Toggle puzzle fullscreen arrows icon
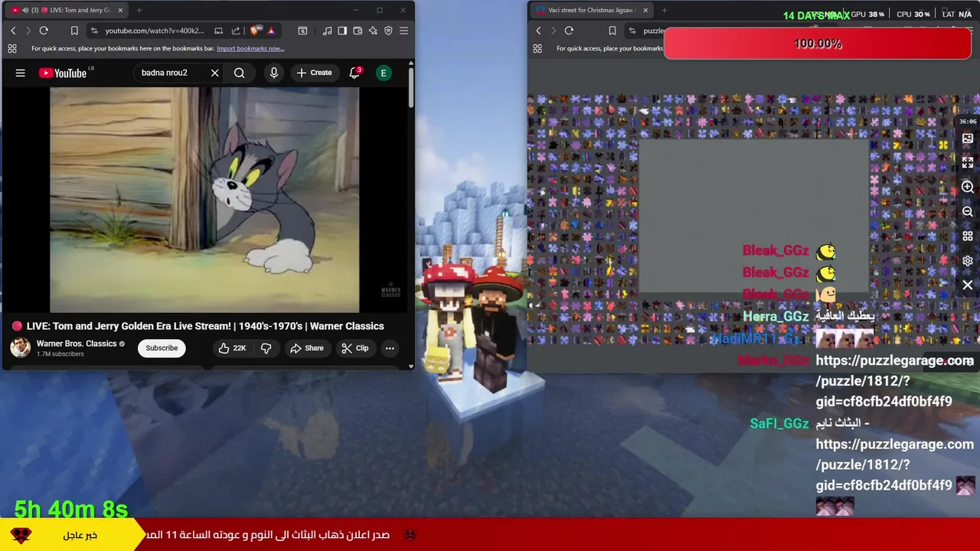 (968, 163)
